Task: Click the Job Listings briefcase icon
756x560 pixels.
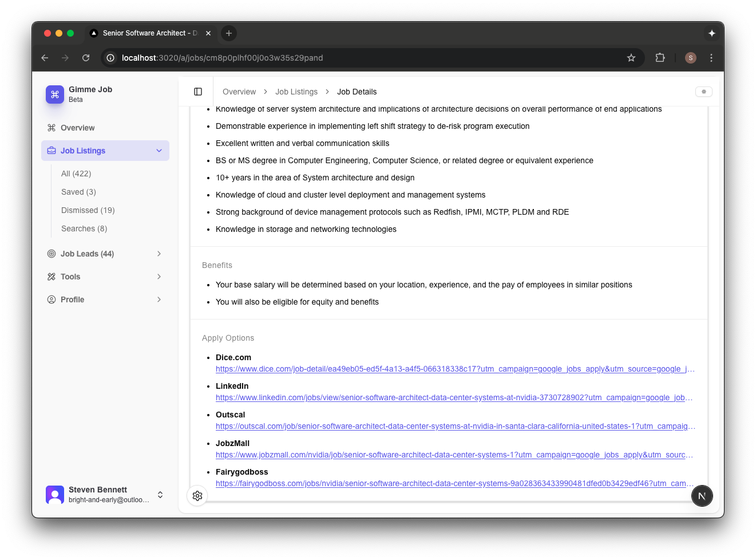Action: [x=52, y=151]
